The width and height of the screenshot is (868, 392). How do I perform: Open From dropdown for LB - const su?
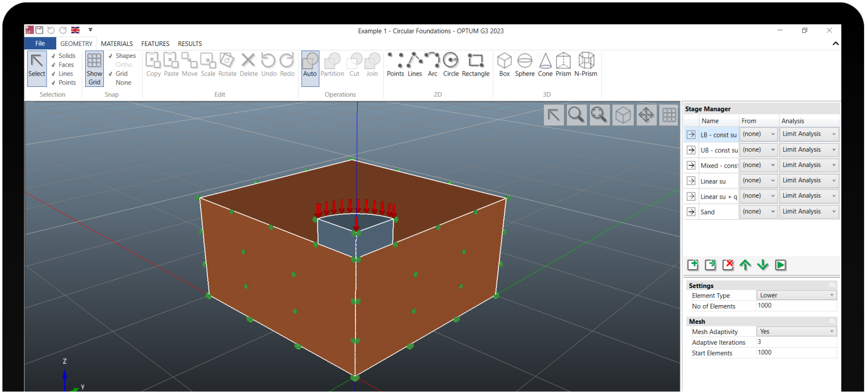[758, 134]
